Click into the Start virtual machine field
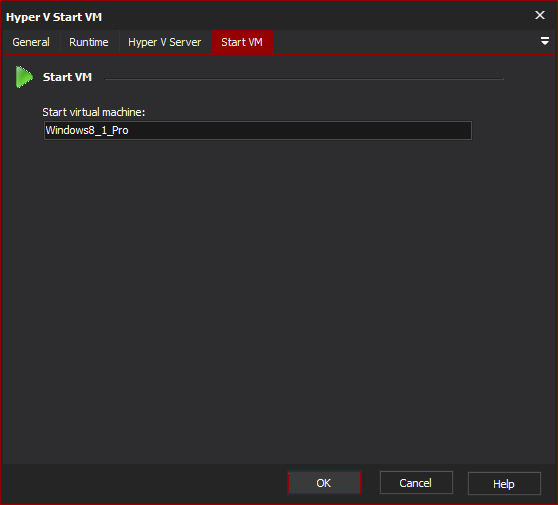The height and width of the screenshot is (505, 558). (x=258, y=130)
